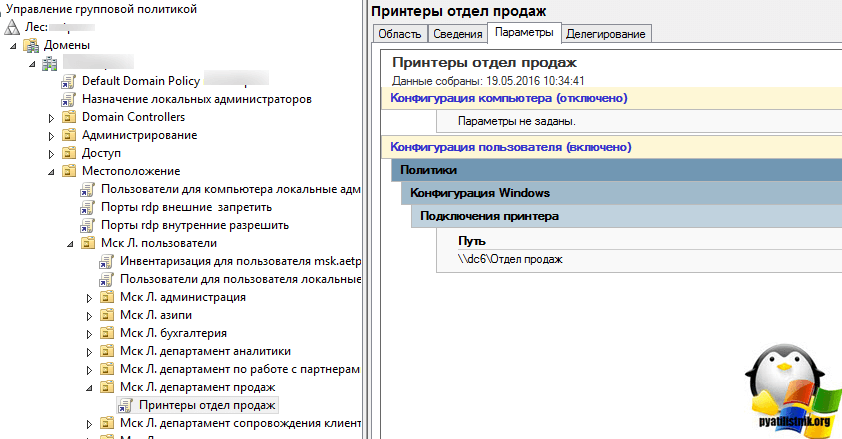Click the Мск Л. бухгалтерия folder icon
The image size is (842, 439).
[107, 333]
